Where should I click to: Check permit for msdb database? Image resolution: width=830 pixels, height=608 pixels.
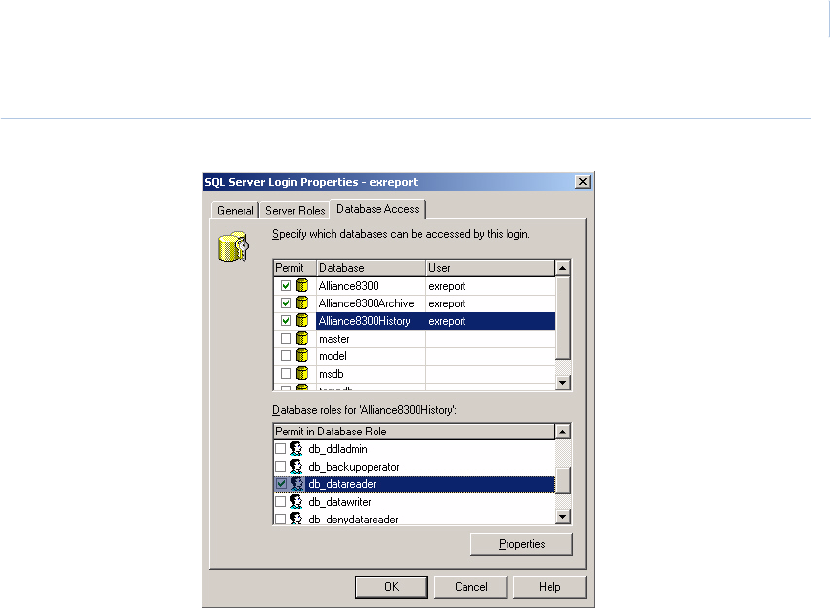click(x=286, y=374)
